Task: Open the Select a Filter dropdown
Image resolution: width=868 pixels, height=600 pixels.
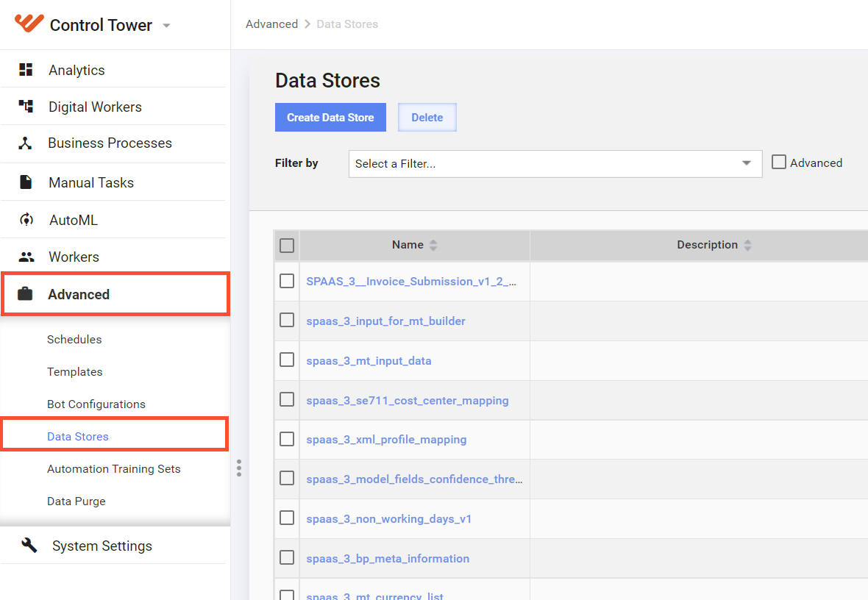Action: [x=555, y=164]
